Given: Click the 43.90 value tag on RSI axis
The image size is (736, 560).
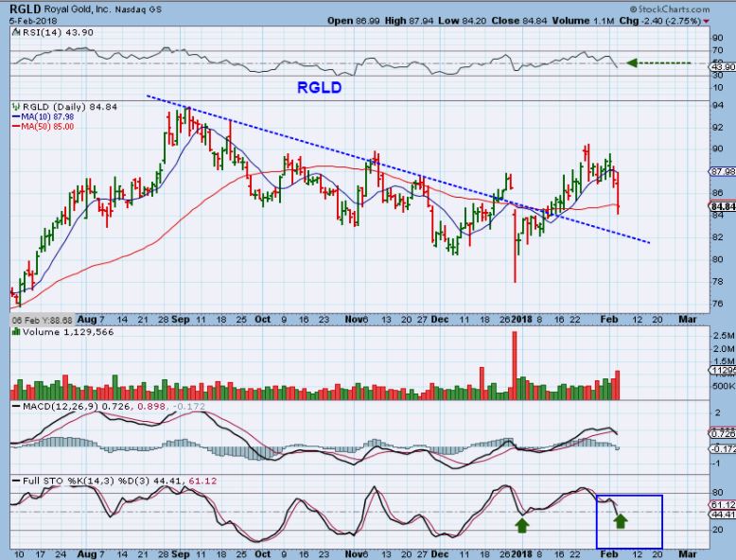Looking at the screenshot, I should 724,67.
